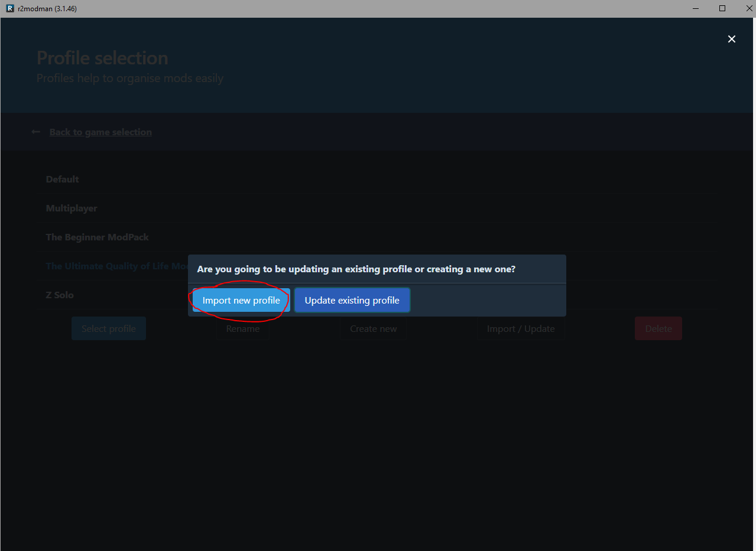
Task: Go back to game selection
Action: coord(100,132)
